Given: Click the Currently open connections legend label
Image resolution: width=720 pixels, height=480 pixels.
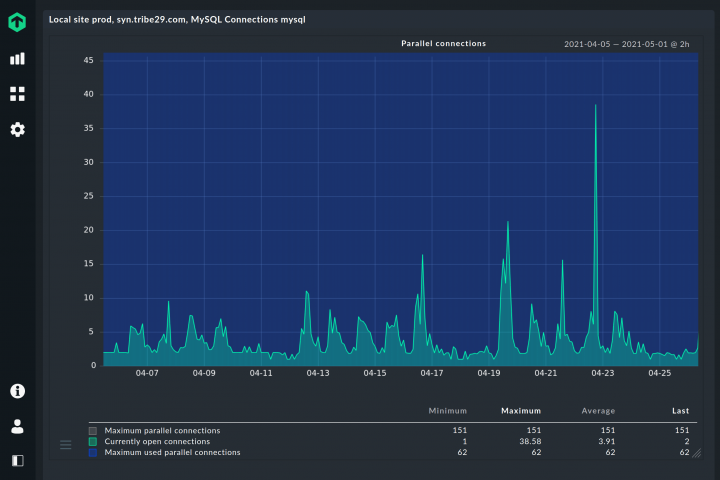Looking at the screenshot, I should click(157, 442).
